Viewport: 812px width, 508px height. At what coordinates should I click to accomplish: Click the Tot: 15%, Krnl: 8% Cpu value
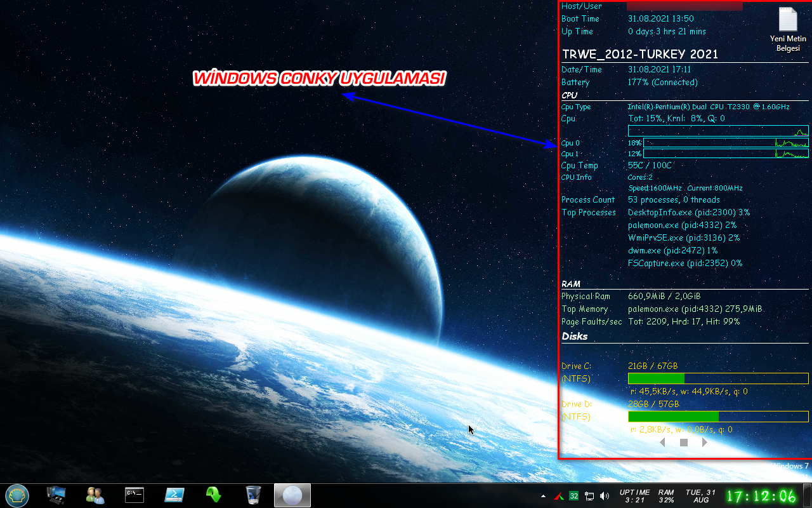676,119
